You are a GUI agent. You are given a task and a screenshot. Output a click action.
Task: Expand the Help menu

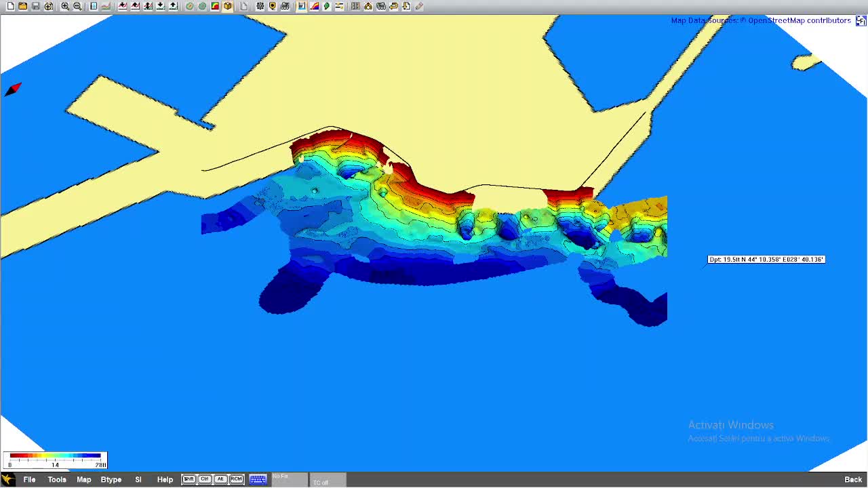(x=165, y=479)
